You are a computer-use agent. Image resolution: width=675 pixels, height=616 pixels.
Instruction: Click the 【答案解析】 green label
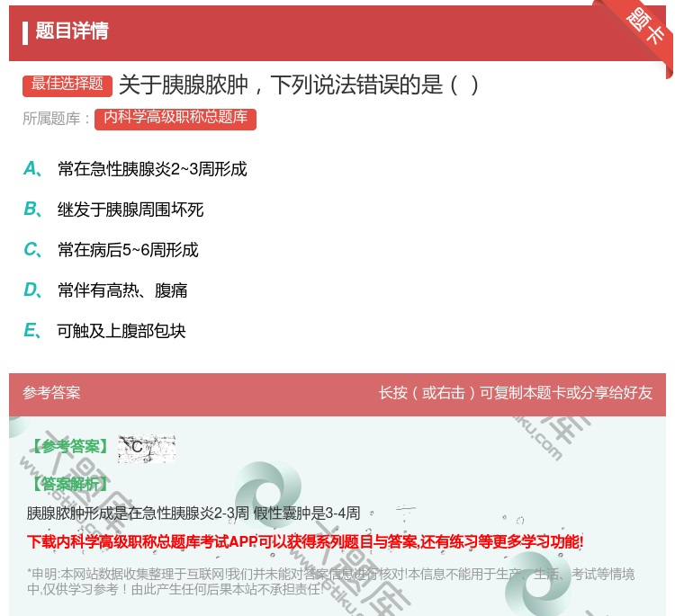70,484
